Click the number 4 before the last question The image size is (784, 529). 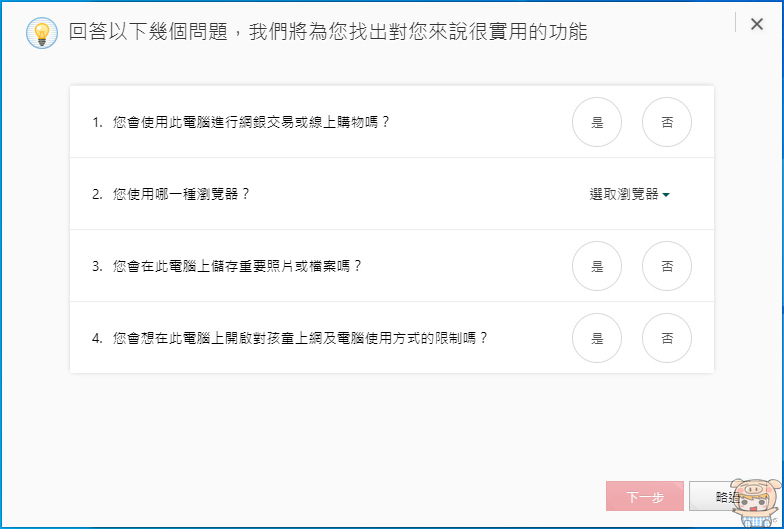click(x=96, y=338)
